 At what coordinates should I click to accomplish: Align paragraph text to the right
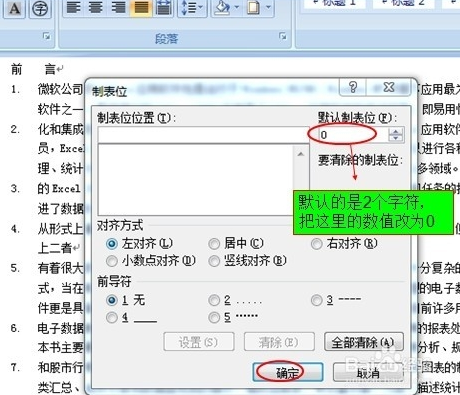(x=118, y=7)
